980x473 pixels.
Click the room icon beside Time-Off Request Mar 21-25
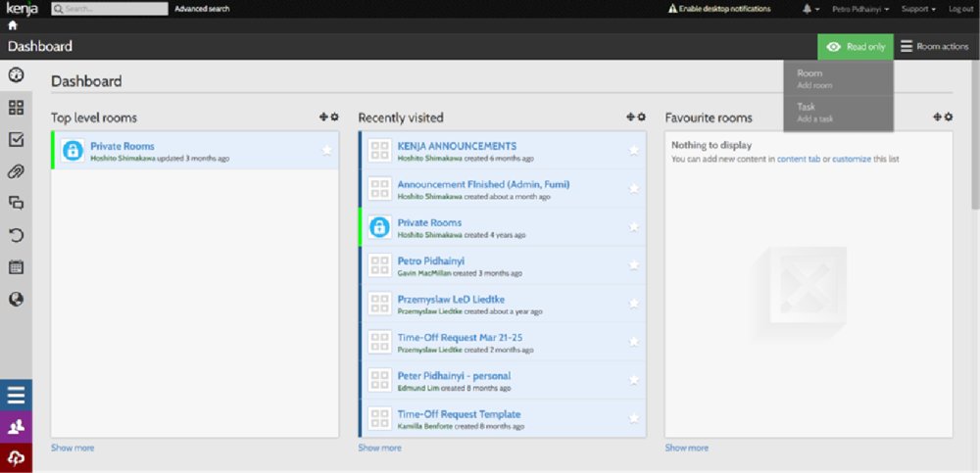[x=380, y=342]
